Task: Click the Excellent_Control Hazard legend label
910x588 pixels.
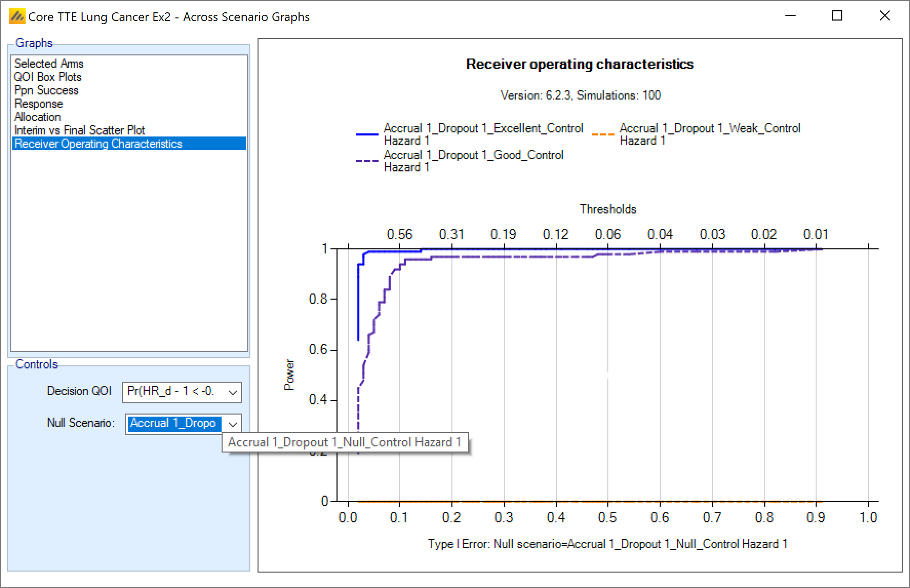Action: point(483,134)
